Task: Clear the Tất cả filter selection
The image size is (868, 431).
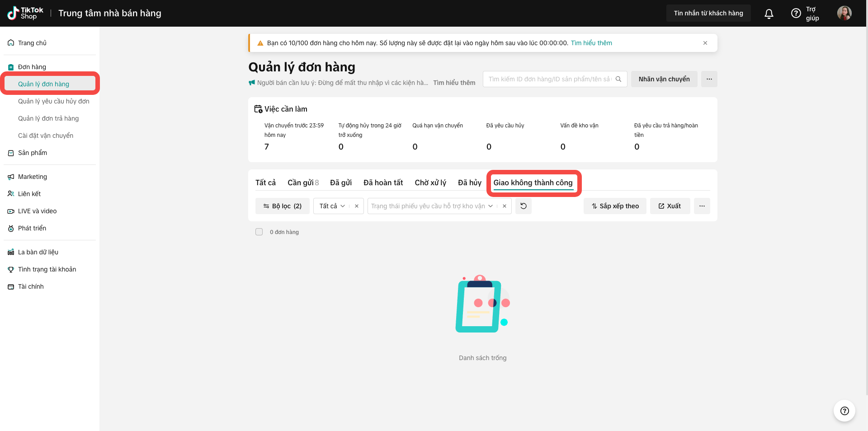Action: (x=357, y=206)
